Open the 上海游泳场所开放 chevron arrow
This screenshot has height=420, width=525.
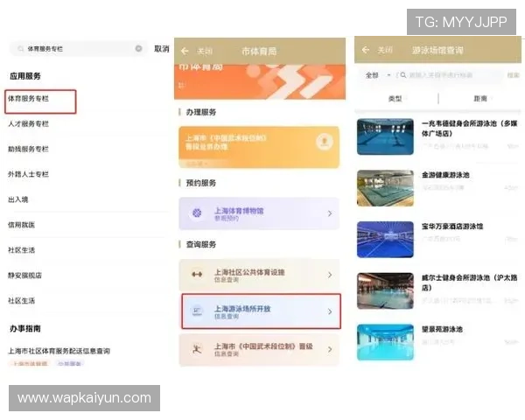[x=330, y=311]
